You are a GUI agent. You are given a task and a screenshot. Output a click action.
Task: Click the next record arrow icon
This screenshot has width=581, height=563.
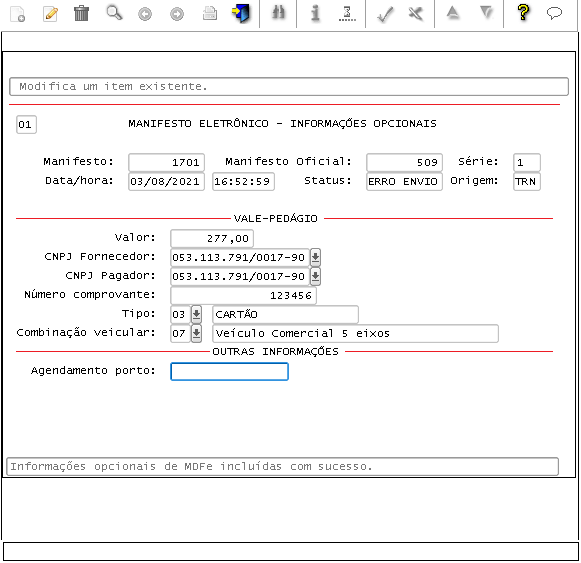click(x=177, y=14)
